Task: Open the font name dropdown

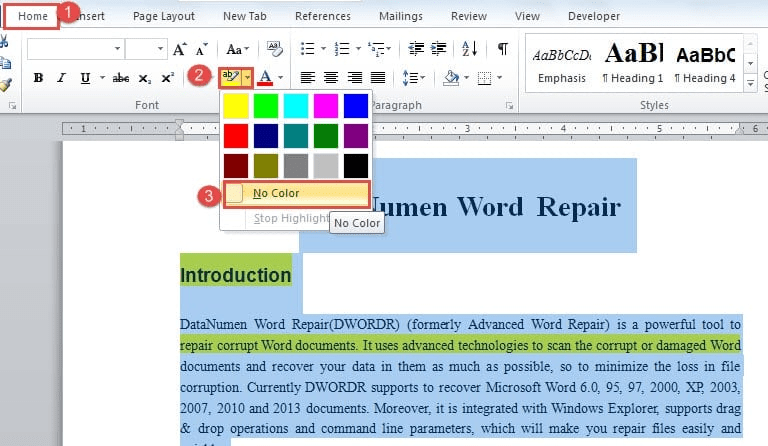Action: pos(118,49)
